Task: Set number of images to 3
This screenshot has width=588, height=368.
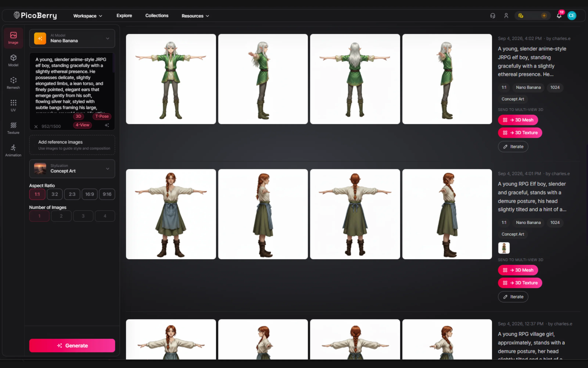Action: pos(83,216)
